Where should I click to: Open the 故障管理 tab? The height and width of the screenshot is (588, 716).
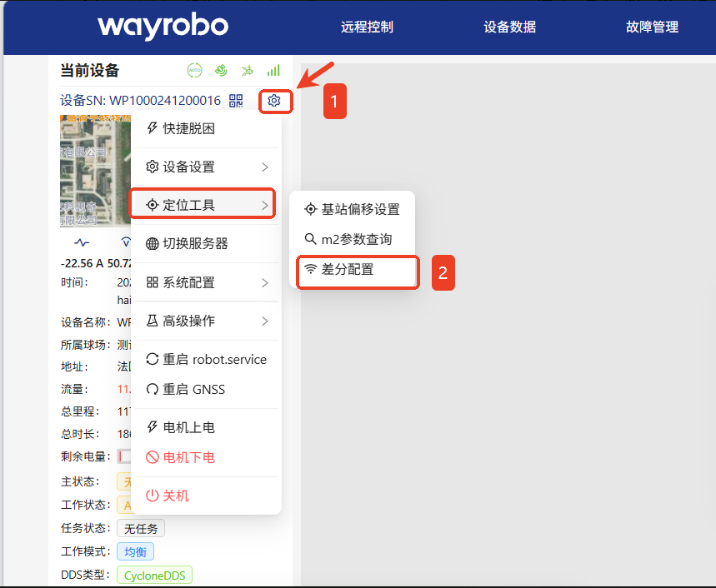[652, 27]
